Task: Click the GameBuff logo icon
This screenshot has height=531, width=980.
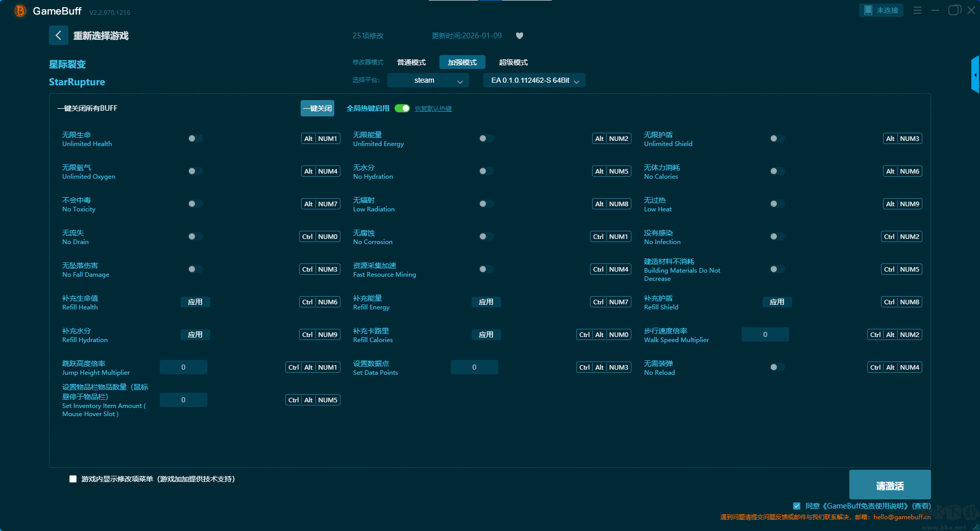Action: (20, 11)
